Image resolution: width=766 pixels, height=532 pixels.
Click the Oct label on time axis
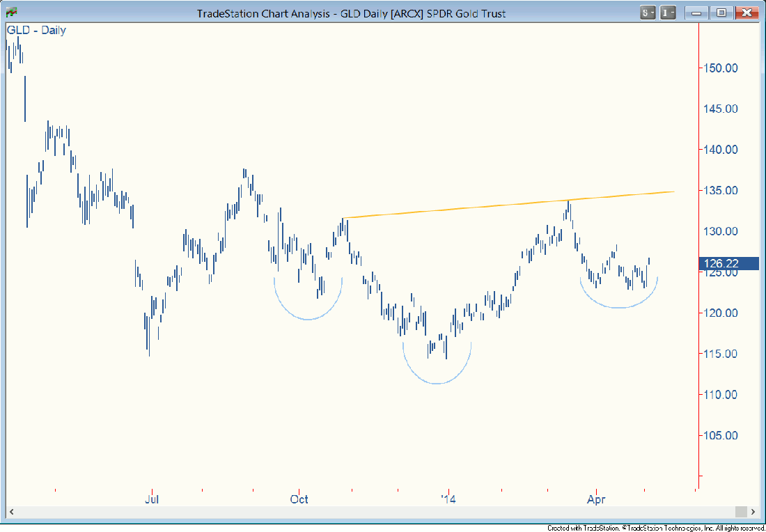point(299,499)
